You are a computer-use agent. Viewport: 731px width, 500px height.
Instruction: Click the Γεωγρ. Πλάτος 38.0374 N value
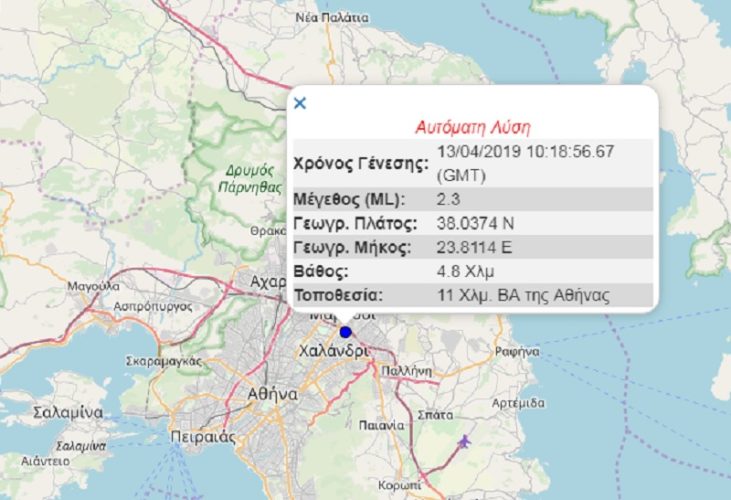483,223
